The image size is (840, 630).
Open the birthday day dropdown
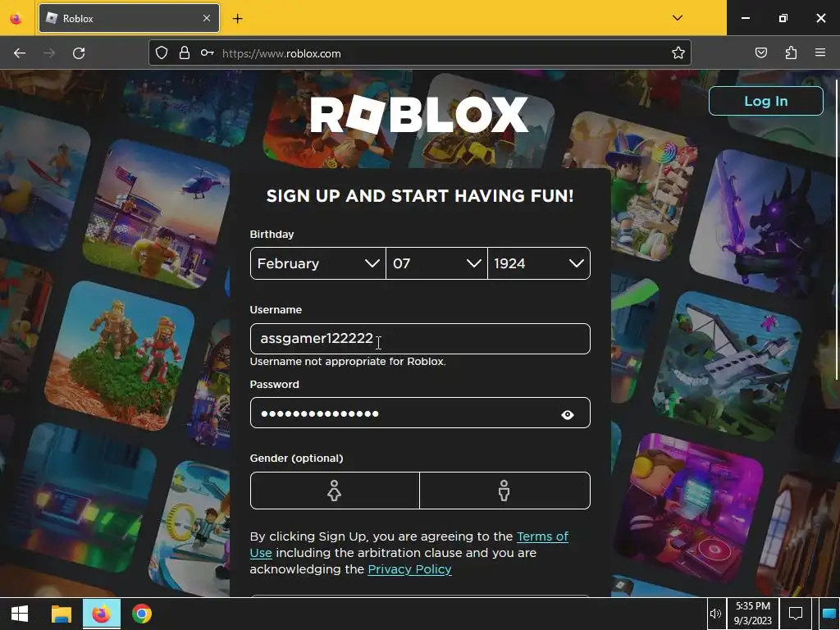[x=436, y=263]
